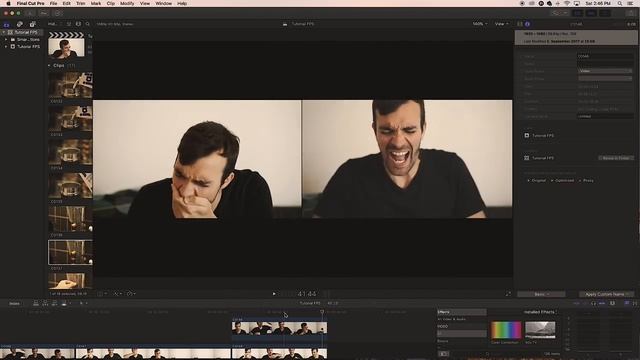
Task: Toggle audio skimming
Action: point(585,303)
